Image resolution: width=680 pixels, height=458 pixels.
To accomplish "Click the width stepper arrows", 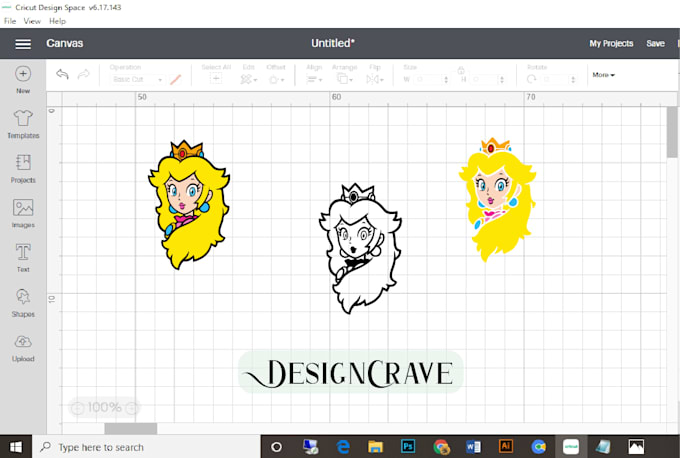I will (446, 79).
